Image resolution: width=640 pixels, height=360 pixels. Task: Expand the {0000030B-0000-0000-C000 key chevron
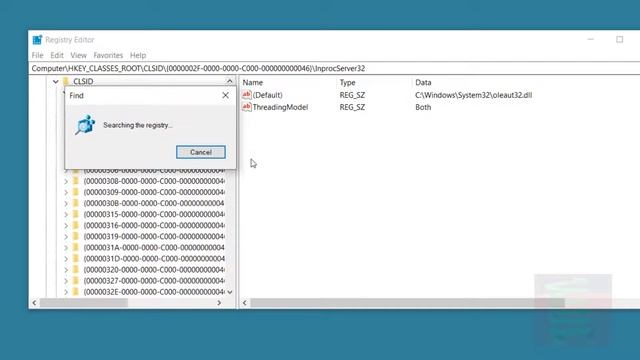[x=66, y=203]
